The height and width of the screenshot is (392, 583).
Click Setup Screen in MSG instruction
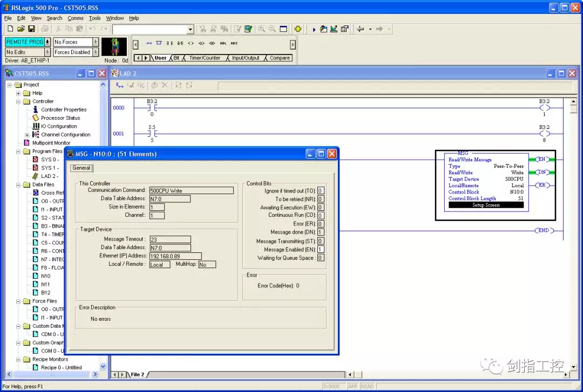pos(486,205)
